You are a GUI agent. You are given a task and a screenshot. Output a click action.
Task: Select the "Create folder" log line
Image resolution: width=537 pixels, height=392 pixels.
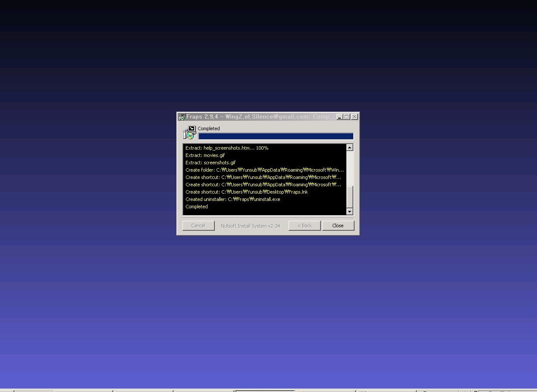[265, 170]
